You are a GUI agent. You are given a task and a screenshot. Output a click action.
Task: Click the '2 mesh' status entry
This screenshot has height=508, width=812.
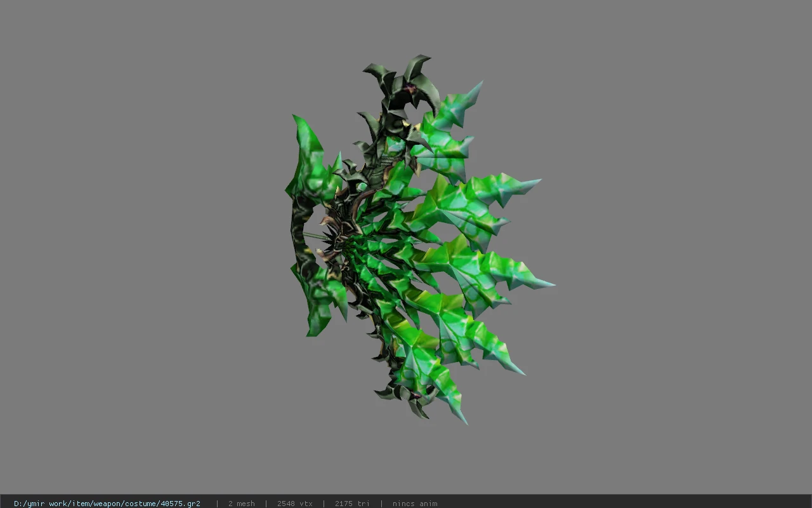242,504
